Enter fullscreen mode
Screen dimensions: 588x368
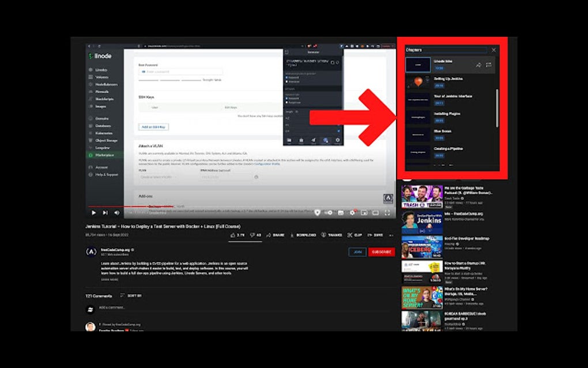coord(387,212)
